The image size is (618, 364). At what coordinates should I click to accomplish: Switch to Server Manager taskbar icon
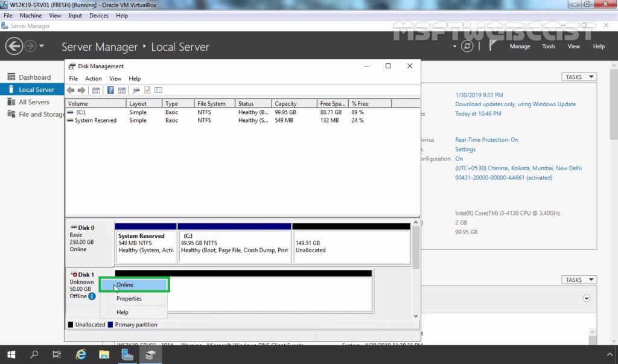coord(127,354)
